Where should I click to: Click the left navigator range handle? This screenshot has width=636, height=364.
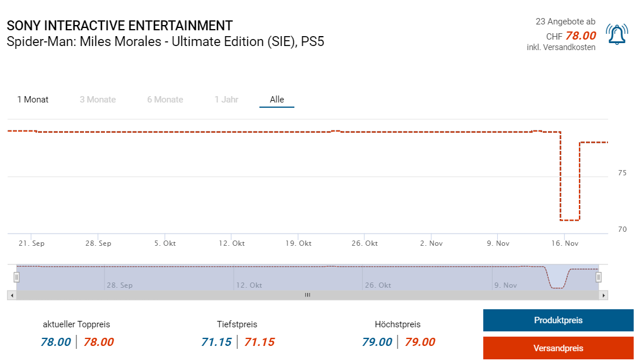coord(16,277)
